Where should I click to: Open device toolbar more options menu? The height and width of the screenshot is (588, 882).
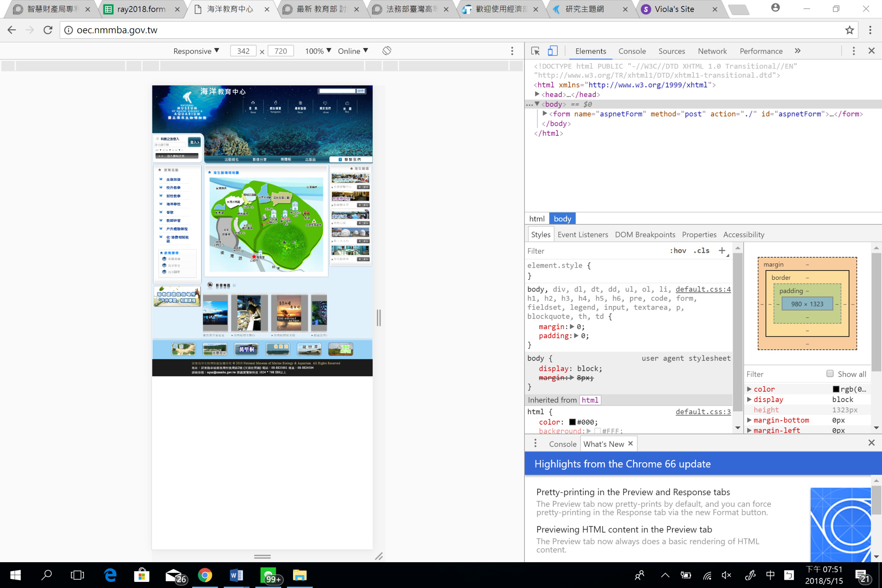[512, 51]
